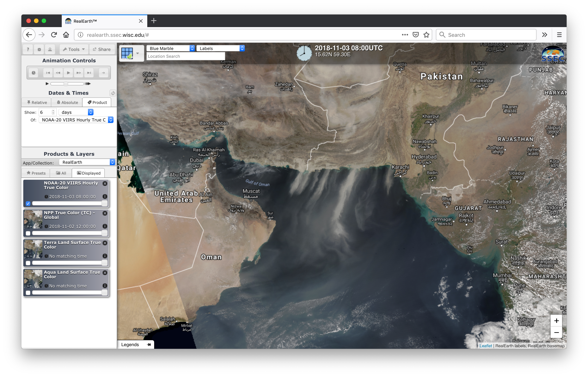
Task: Click the Share button
Action: coord(102,49)
